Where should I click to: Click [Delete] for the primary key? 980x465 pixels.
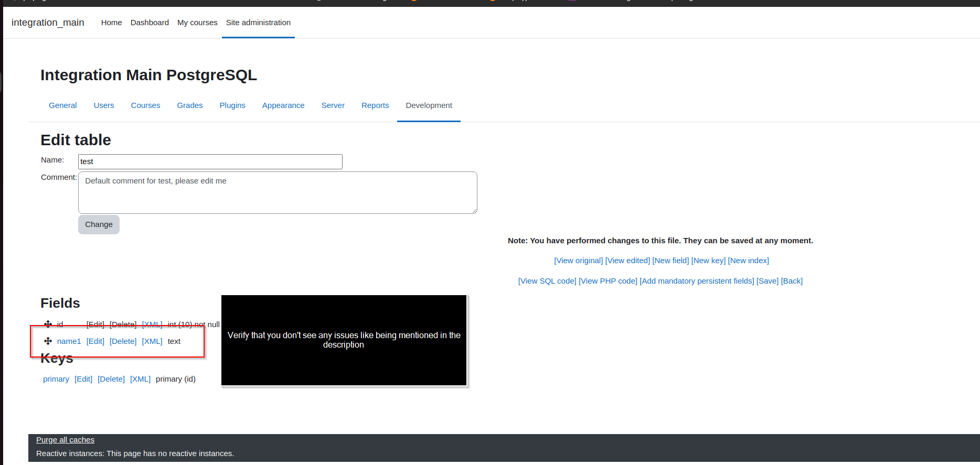click(x=111, y=379)
